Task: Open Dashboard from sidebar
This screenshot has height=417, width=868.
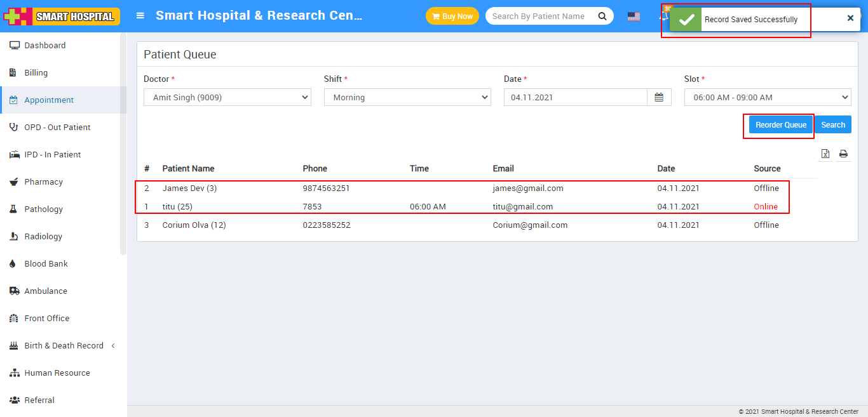Action: click(44, 45)
